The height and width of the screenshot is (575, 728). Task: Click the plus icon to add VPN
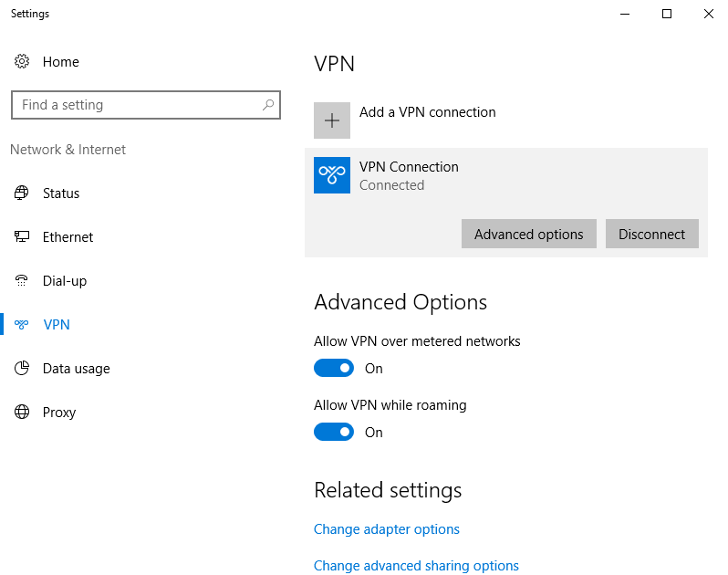(332, 120)
